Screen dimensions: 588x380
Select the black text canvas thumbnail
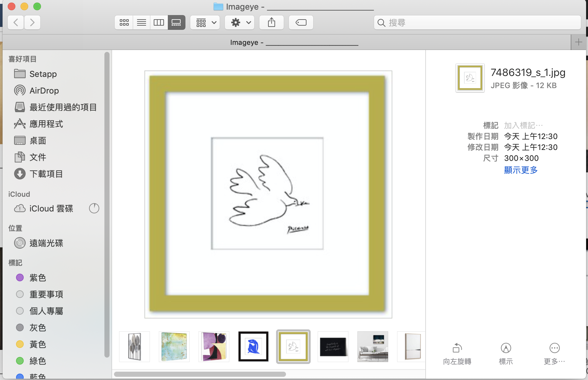tap(333, 347)
